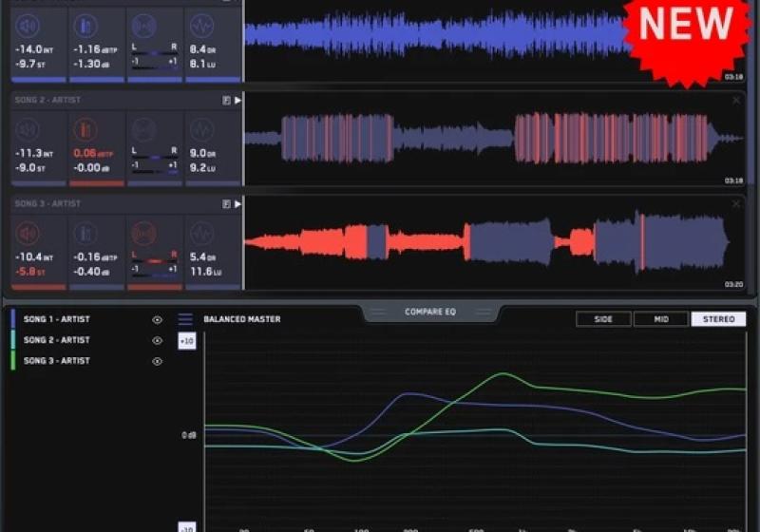The height and width of the screenshot is (532, 760).
Task: Select the STEREO EQ view
Action: (x=719, y=319)
